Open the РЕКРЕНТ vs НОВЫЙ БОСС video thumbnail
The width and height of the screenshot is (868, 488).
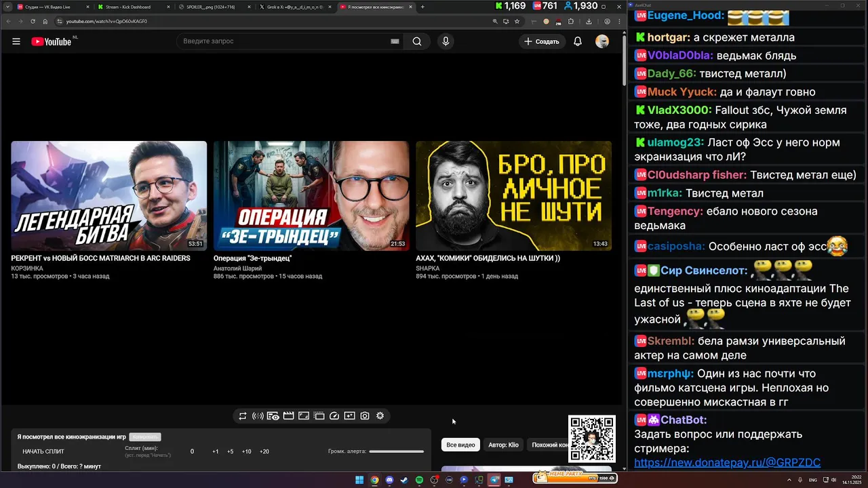(x=108, y=196)
